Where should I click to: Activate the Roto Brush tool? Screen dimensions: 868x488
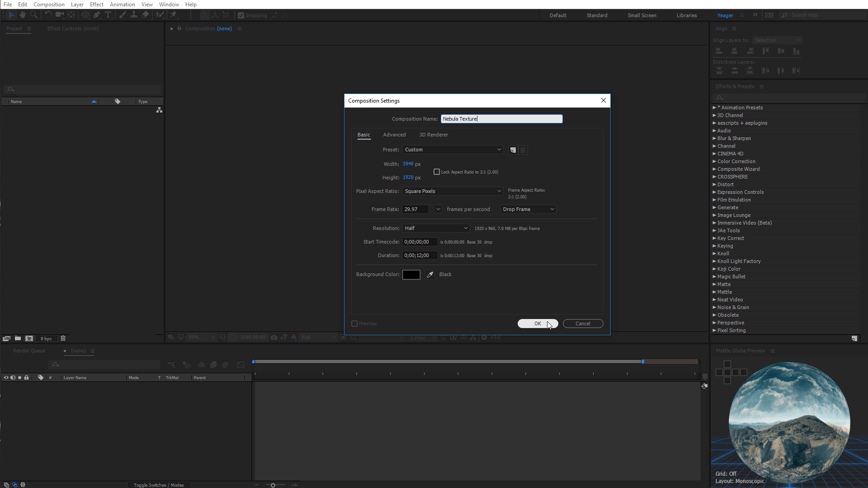pyautogui.click(x=160, y=15)
